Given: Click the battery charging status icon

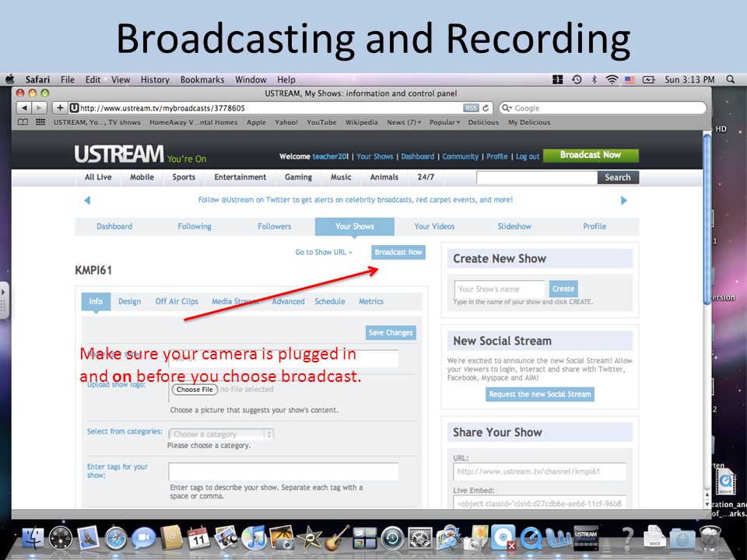Looking at the screenshot, I should 648,79.
